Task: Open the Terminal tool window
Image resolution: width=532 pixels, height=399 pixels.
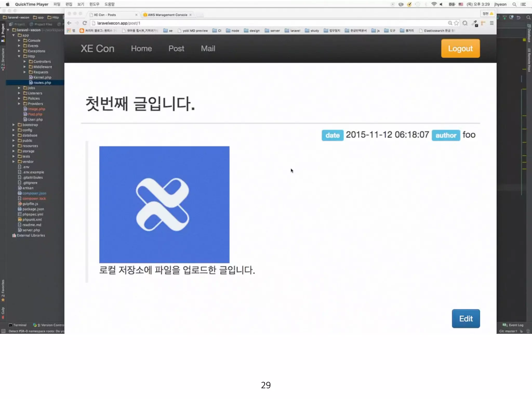Action: [x=18, y=325]
